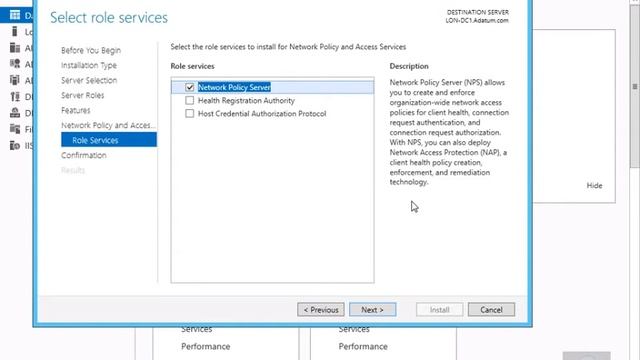Go to Features step

(76, 110)
